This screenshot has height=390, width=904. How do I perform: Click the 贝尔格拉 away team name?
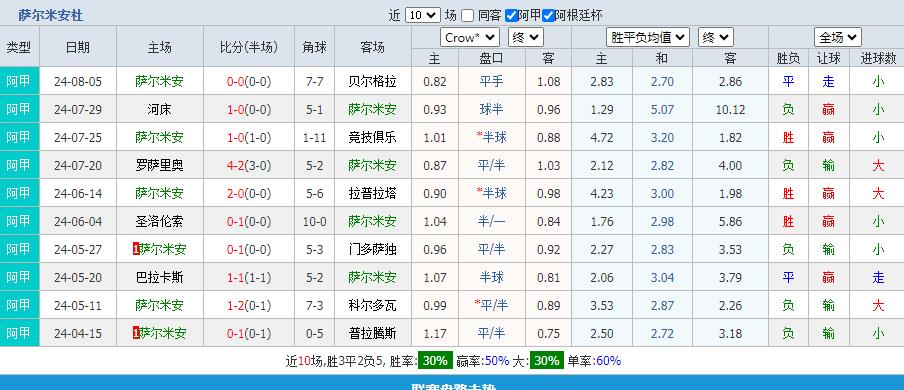click(372, 81)
